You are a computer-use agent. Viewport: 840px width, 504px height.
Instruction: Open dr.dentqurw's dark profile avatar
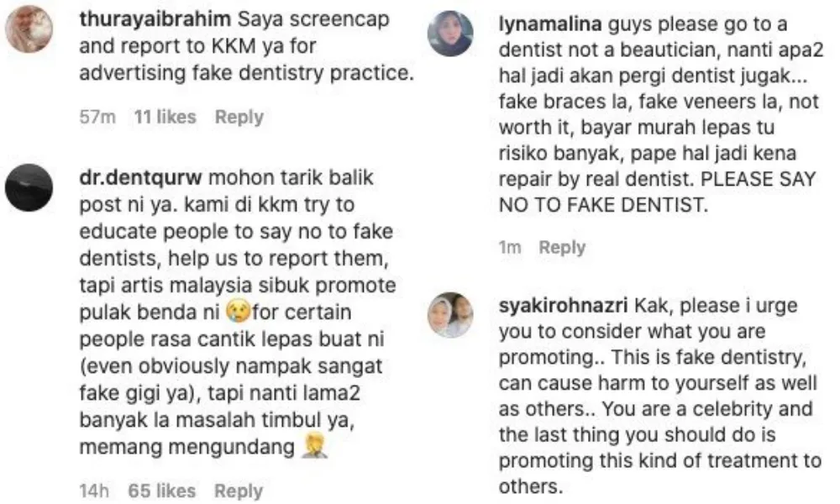(29, 187)
